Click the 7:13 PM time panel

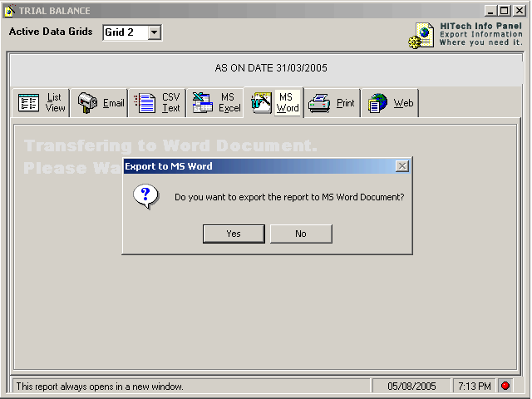pos(475,386)
